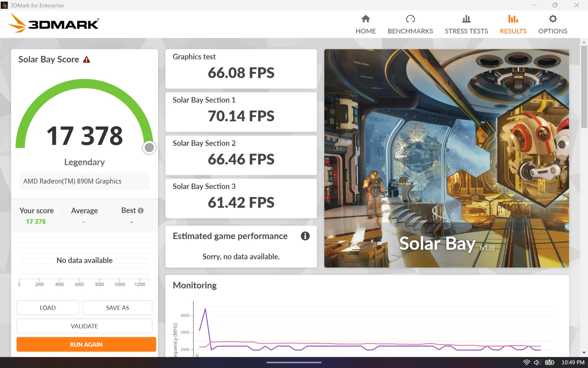Screen dimensions: 588x368
Task: Select the Stress Tests bar chart icon
Action: [466, 19]
